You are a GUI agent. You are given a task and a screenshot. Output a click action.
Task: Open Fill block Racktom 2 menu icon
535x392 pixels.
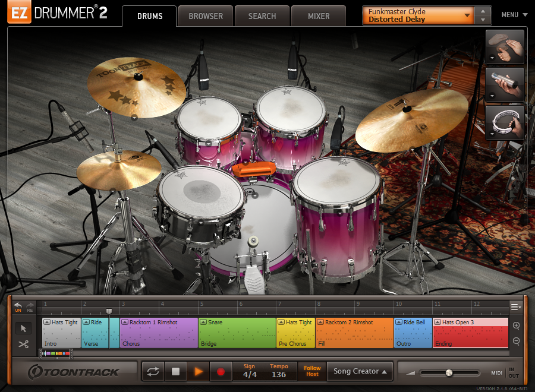coord(320,322)
